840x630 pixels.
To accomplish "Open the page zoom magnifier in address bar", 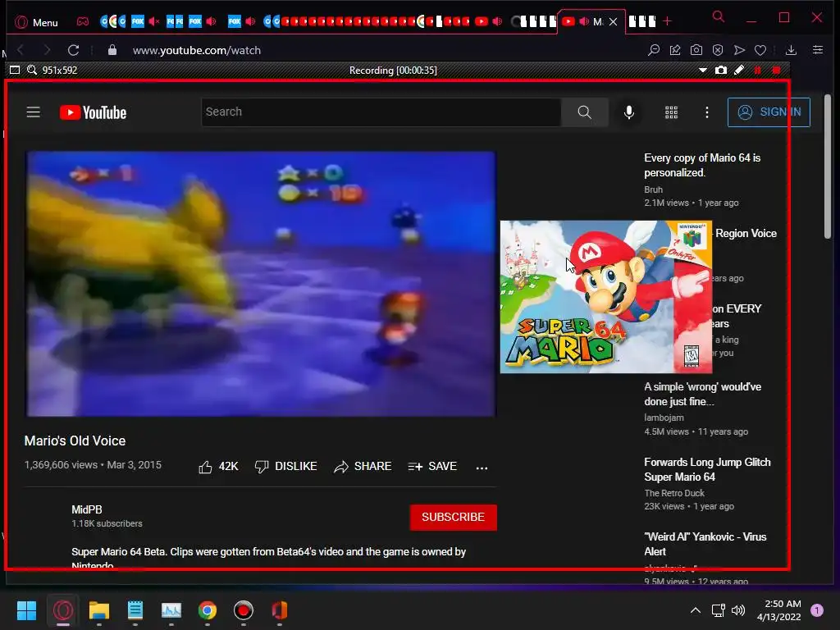I will (654, 50).
